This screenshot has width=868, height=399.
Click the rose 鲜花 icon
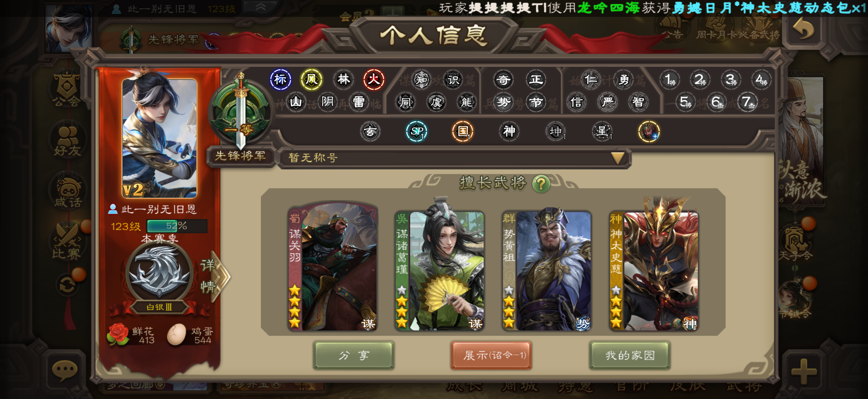[x=117, y=335]
